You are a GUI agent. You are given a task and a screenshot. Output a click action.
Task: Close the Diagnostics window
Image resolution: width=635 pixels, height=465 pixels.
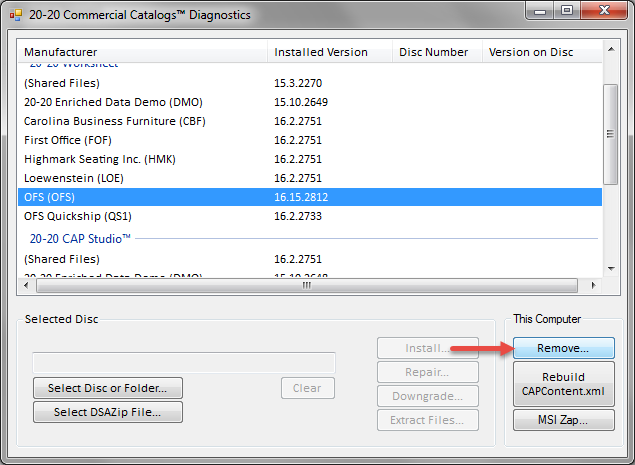(604, 11)
